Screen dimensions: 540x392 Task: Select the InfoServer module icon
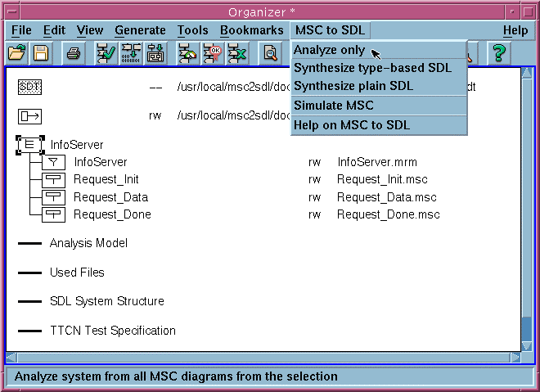point(30,145)
